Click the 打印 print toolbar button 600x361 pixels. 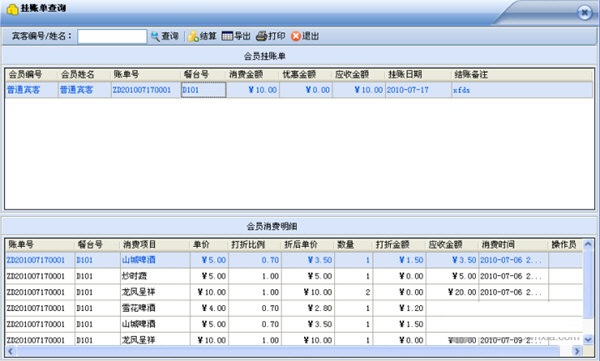(271, 36)
